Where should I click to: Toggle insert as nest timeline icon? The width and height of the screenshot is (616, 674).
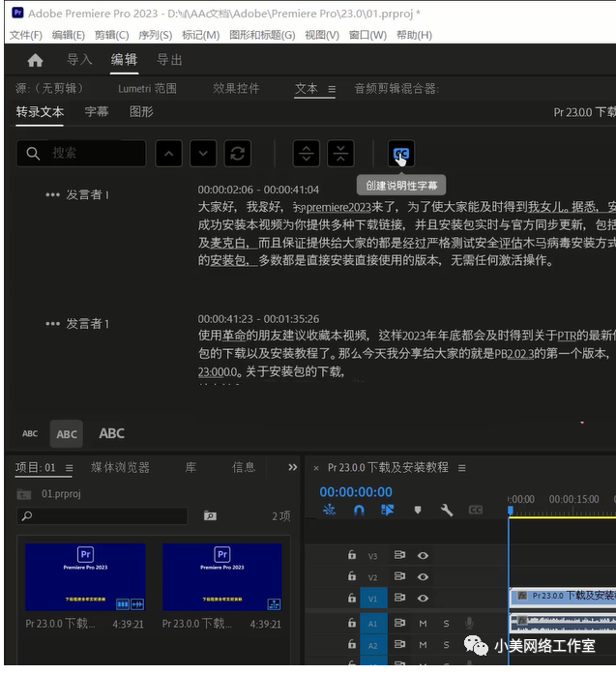click(x=330, y=510)
